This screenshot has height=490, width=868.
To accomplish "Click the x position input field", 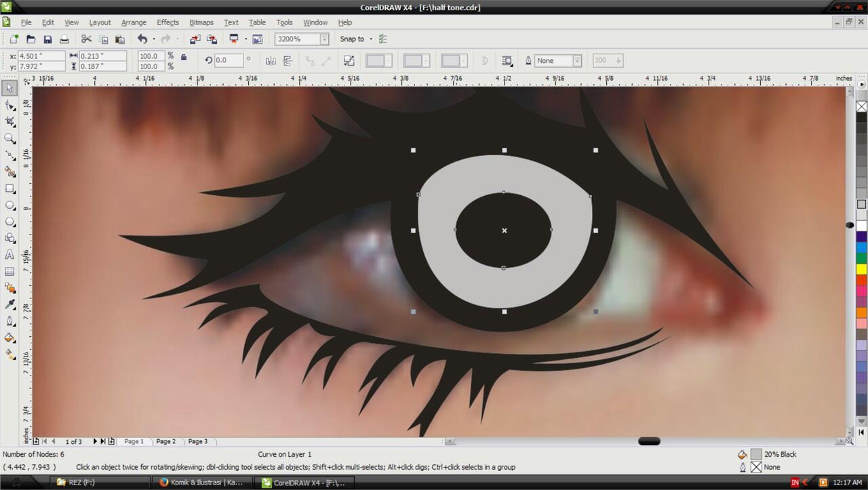I will tap(41, 56).
